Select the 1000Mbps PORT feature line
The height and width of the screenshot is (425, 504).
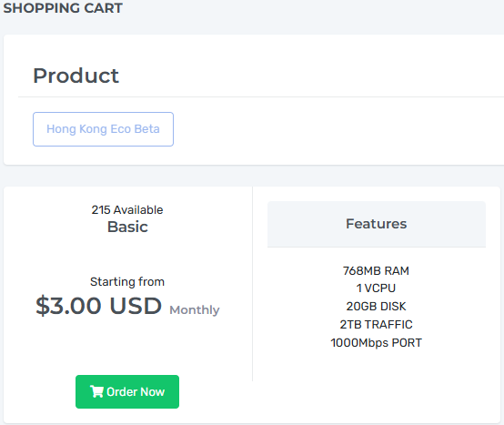click(376, 343)
